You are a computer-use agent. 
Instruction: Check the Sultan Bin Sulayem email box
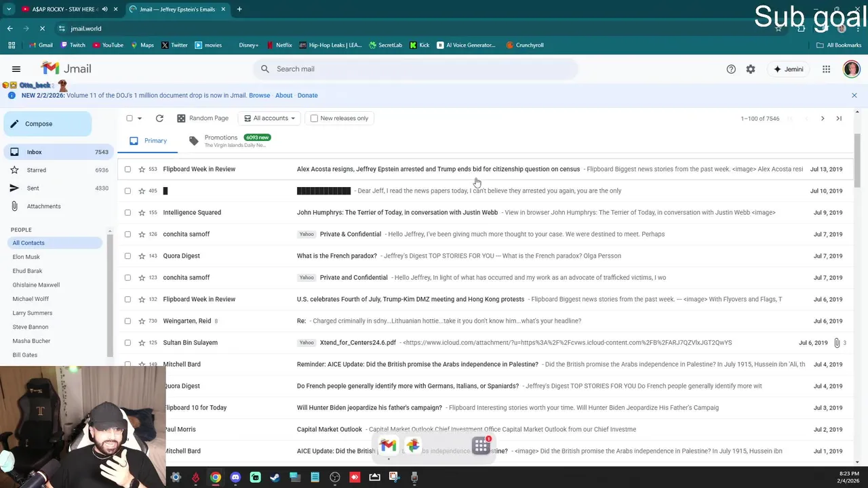tap(127, 343)
